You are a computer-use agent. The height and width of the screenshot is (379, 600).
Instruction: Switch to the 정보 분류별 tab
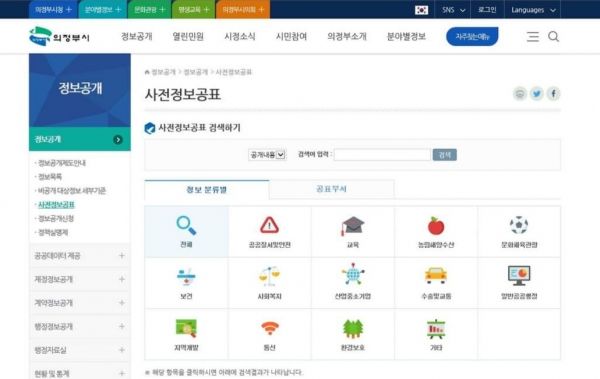(x=207, y=190)
